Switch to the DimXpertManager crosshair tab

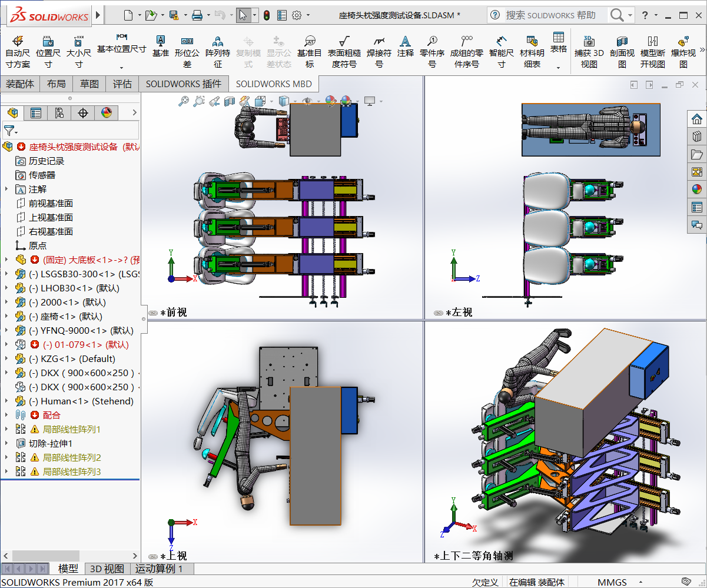[x=83, y=113]
